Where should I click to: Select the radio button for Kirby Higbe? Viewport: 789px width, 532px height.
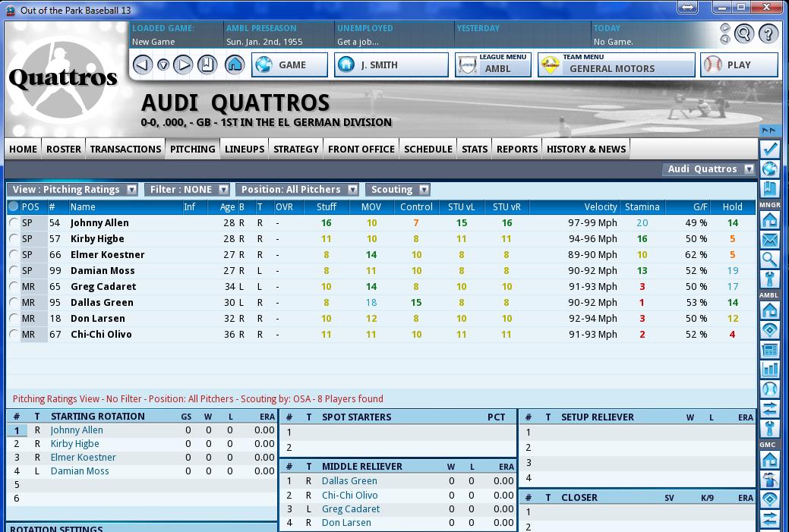coord(14,239)
